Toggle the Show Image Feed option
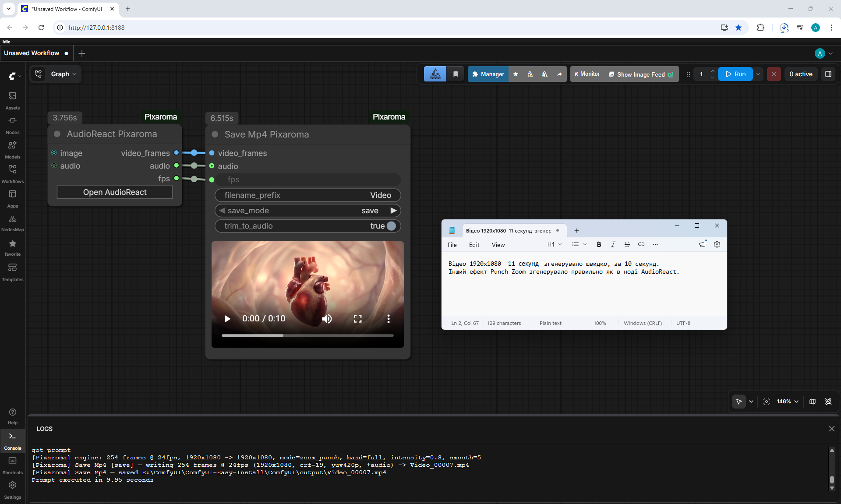Viewport: 841px width, 504px height. pos(641,74)
